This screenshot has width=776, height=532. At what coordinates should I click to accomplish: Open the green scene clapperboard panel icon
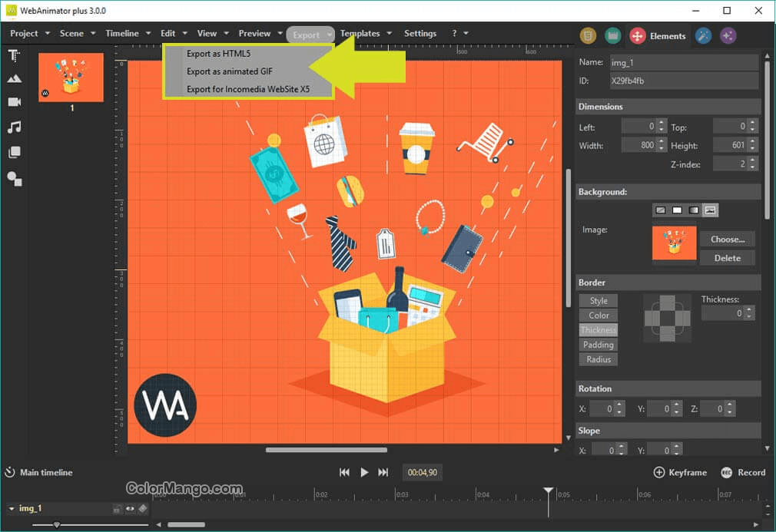pyautogui.click(x=612, y=35)
